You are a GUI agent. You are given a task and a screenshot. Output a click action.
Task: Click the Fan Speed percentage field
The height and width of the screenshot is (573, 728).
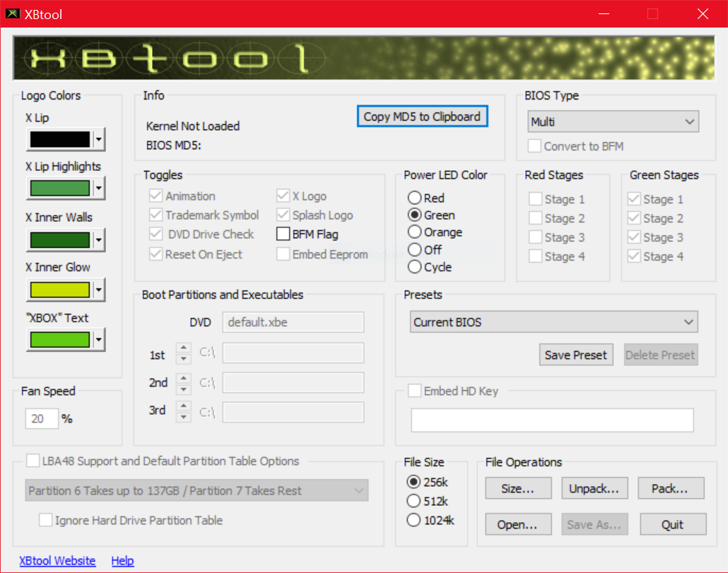(42, 418)
